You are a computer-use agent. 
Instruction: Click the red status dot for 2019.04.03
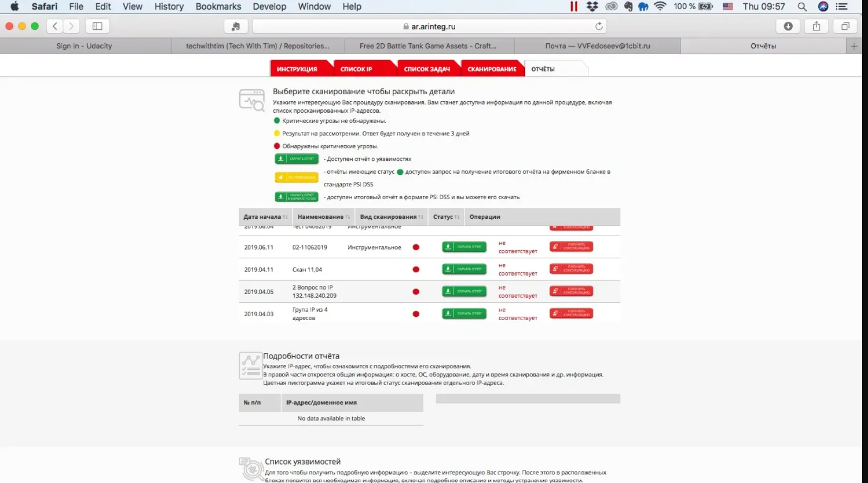pyautogui.click(x=416, y=314)
